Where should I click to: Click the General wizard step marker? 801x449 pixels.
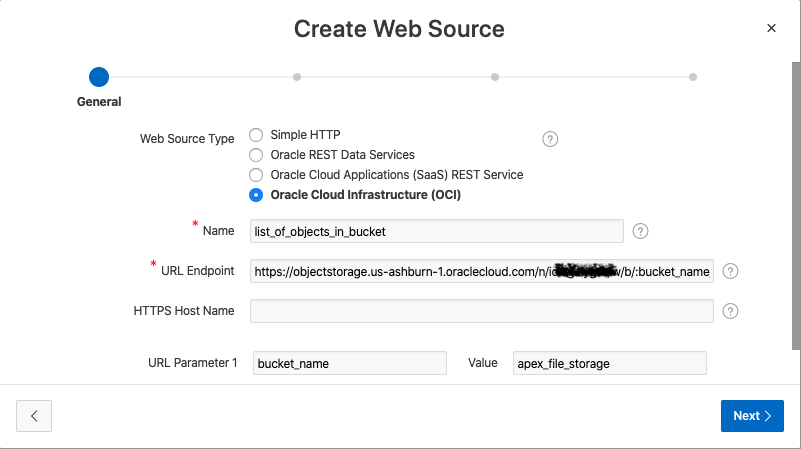coord(98,77)
